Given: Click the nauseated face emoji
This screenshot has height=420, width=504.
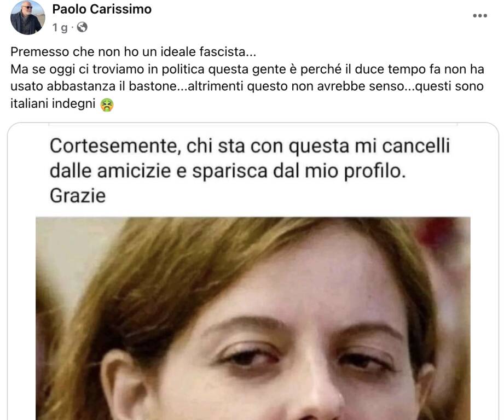Looking at the screenshot, I should tap(107, 104).
